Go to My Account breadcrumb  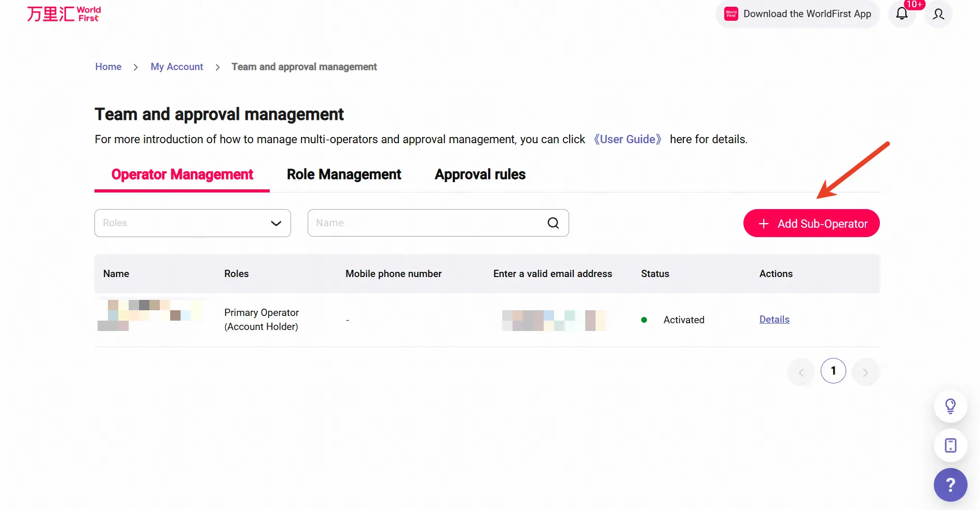tap(176, 67)
